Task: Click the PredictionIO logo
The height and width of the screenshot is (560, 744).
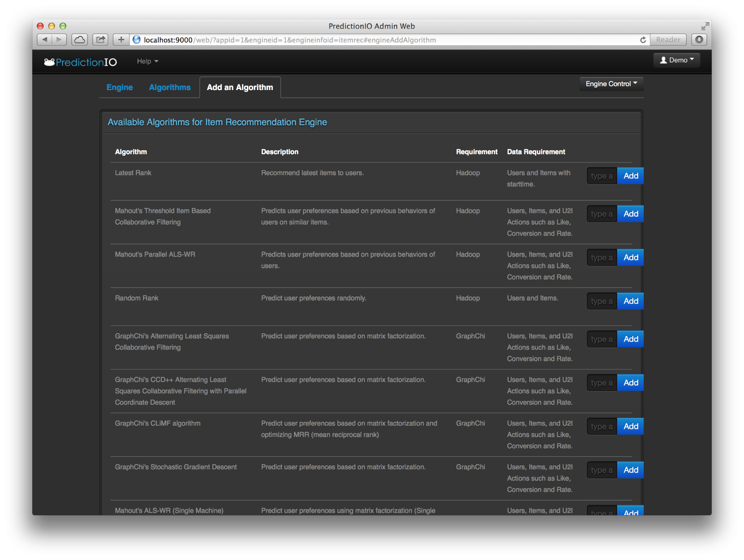Action: [80, 62]
